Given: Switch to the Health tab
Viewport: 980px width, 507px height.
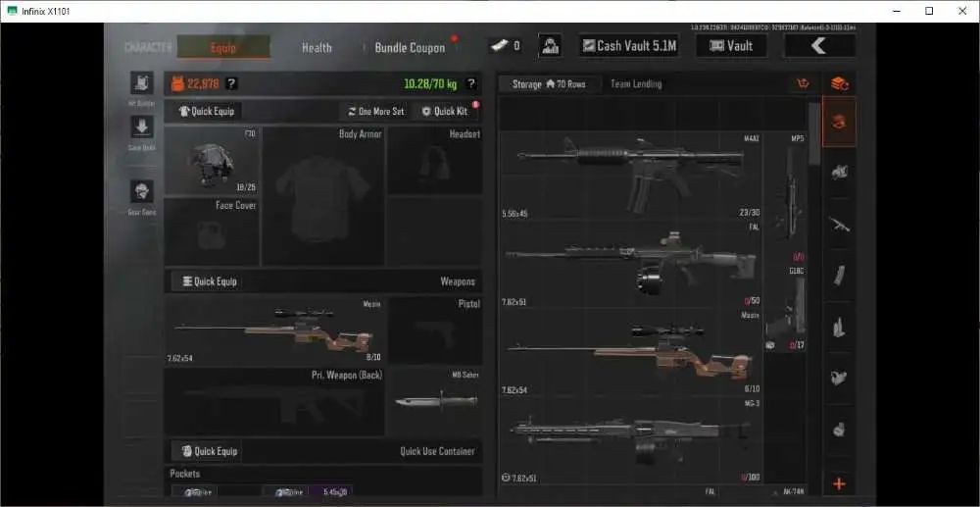Looking at the screenshot, I should [317, 47].
